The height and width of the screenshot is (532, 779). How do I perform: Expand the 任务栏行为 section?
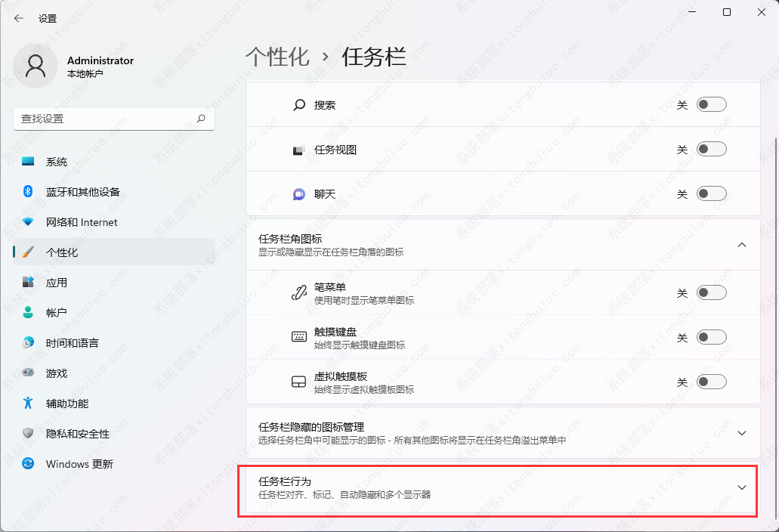(741, 487)
